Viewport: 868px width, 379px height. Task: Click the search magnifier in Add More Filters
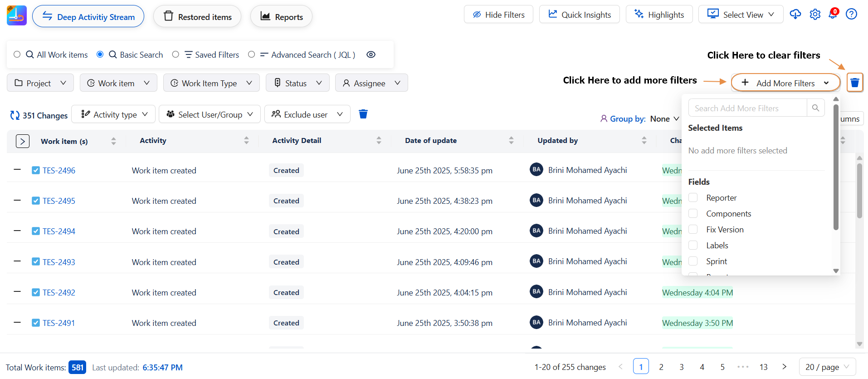(x=815, y=108)
